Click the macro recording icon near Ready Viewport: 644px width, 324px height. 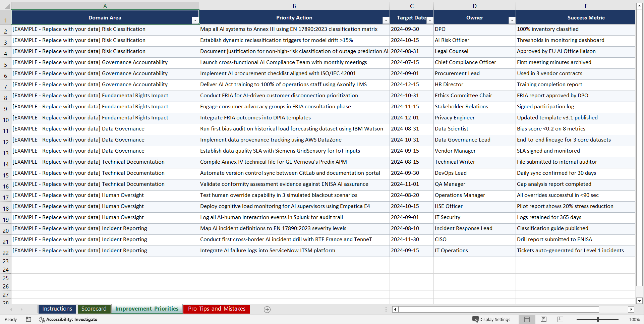tap(28, 319)
